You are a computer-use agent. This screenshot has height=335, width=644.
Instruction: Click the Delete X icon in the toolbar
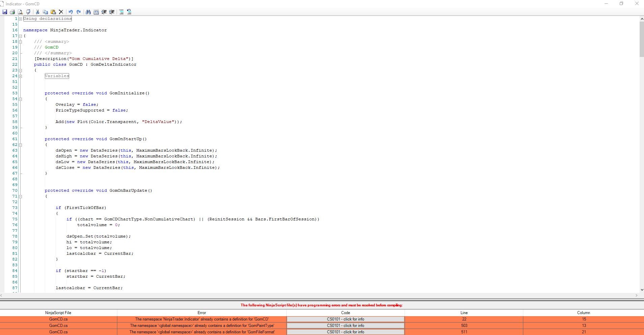(61, 12)
